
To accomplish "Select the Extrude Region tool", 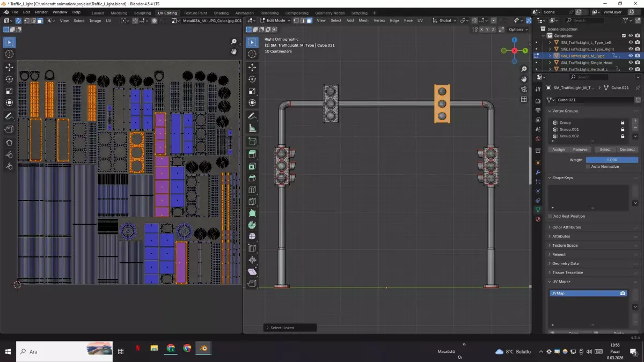I will [252, 154].
